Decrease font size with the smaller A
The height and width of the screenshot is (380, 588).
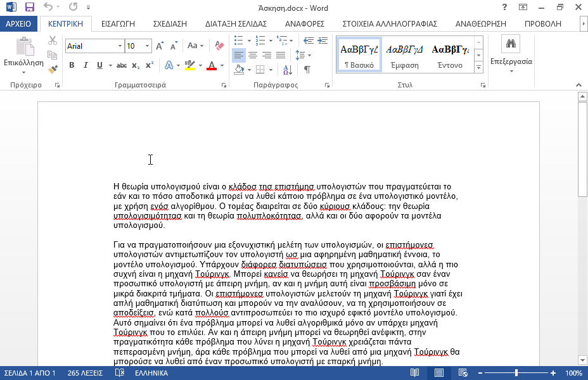click(174, 46)
